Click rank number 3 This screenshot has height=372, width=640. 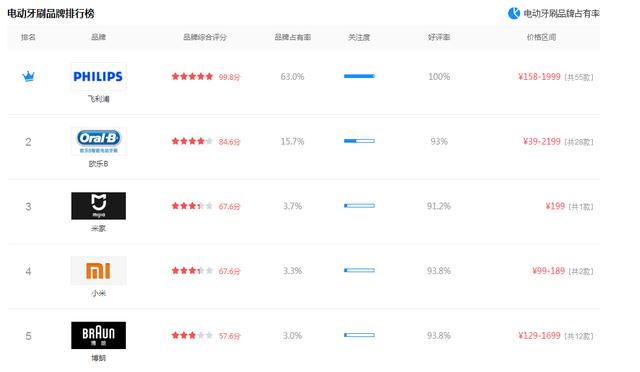pyautogui.click(x=28, y=206)
